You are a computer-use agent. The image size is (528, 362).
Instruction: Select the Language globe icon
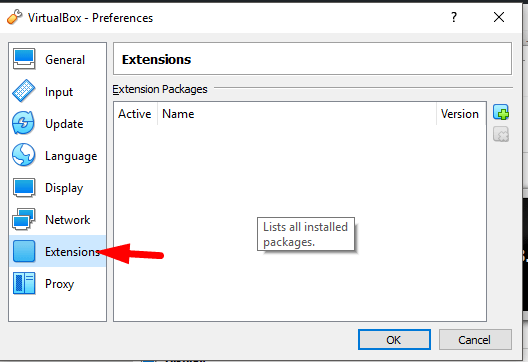[x=24, y=155]
